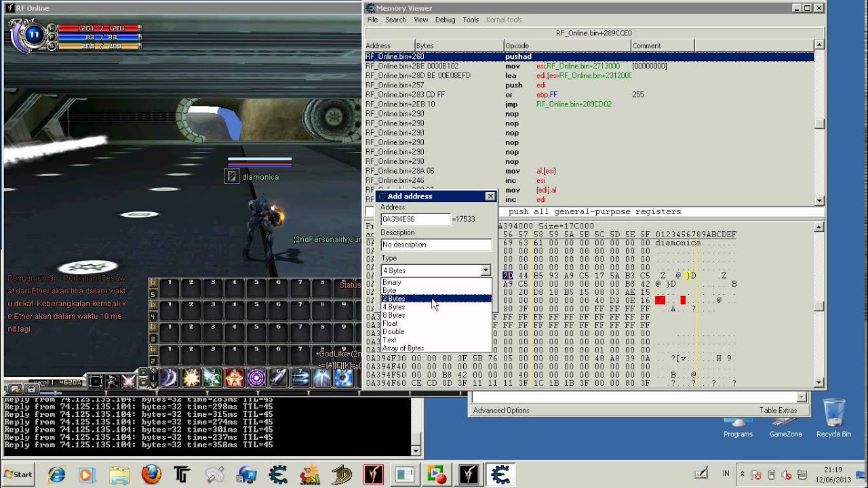Click hex view vertical scrollbar down arrow
The width and height of the screenshot is (868, 488).
point(819,383)
